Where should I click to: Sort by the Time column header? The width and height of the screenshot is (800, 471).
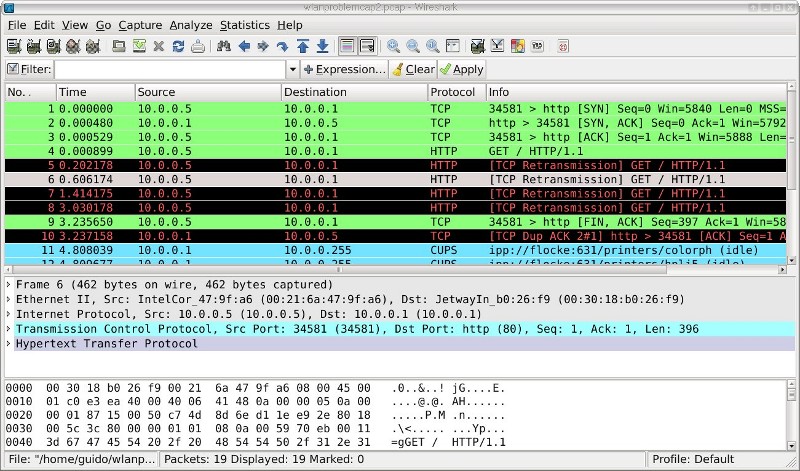point(95,92)
